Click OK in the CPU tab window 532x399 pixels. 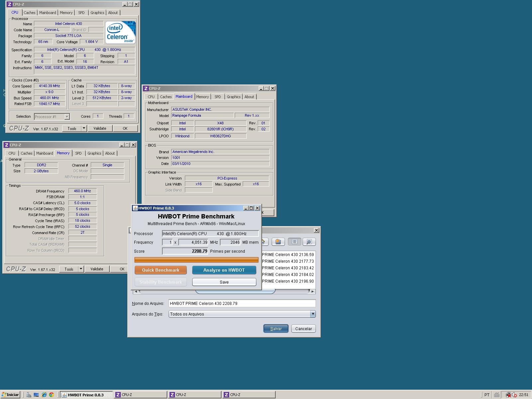(x=125, y=128)
